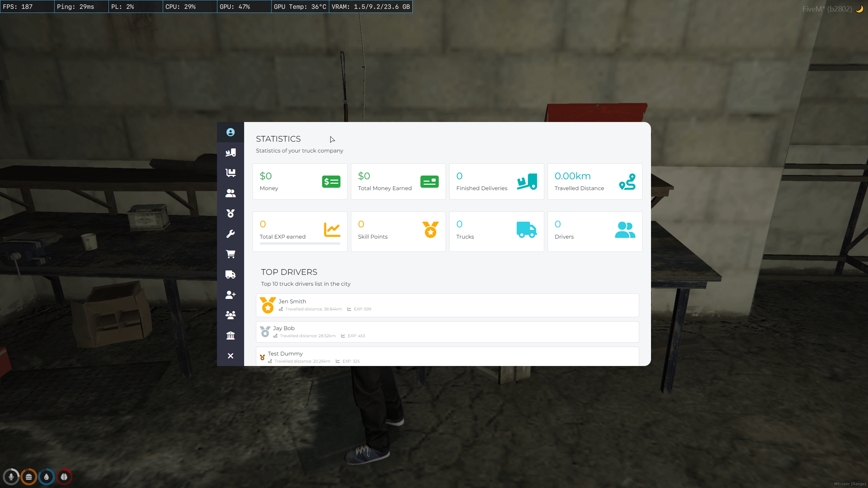
Task: Open the bank building sidebar icon
Action: point(230,335)
